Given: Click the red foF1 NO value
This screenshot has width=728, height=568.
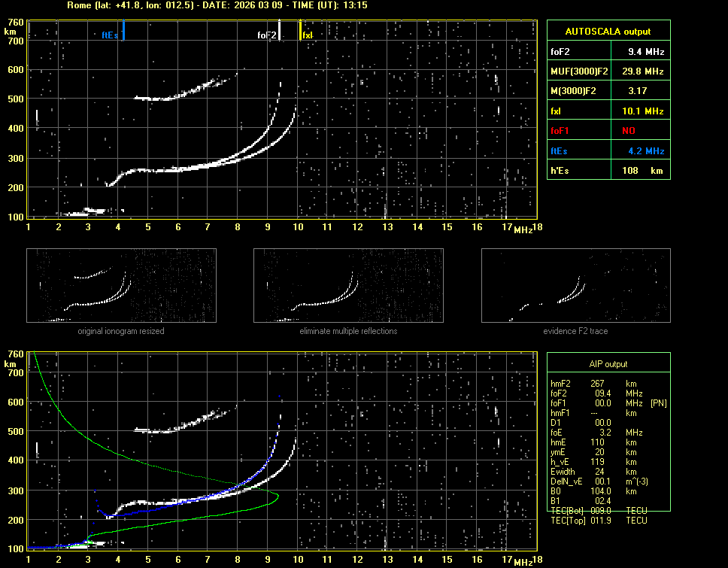Looking at the screenshot, I should click(628, 131).
